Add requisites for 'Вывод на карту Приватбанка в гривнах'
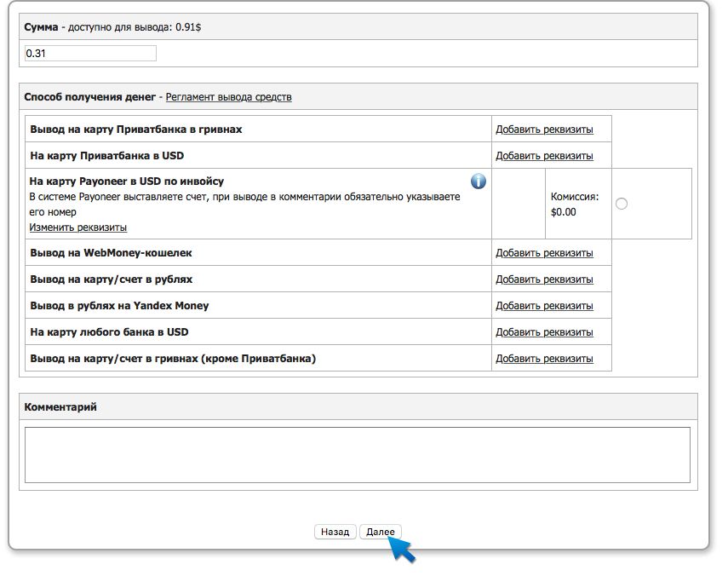 (x=544, y=130)
